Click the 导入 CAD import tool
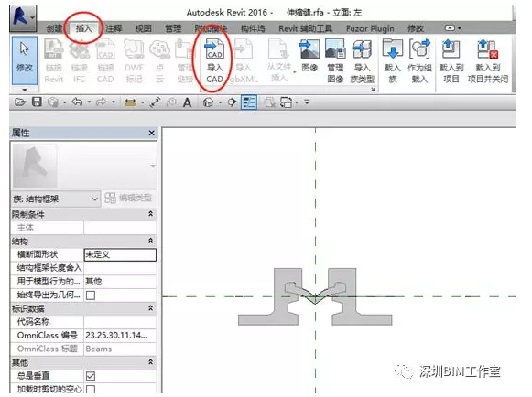 214,61
